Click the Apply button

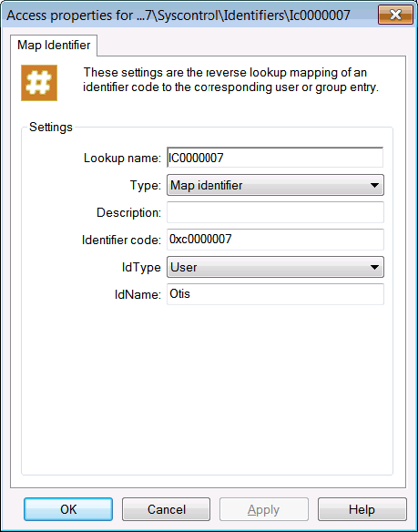click(264, 509)
